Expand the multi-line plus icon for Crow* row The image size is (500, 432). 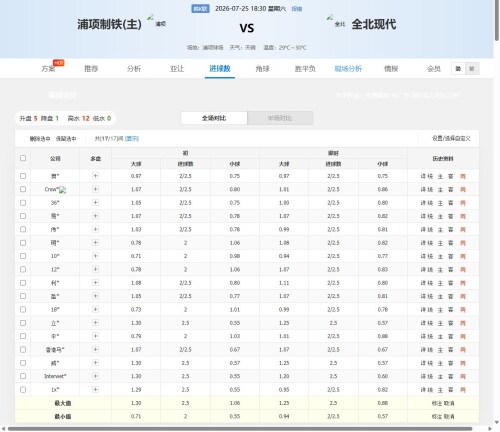pos(95,189)
